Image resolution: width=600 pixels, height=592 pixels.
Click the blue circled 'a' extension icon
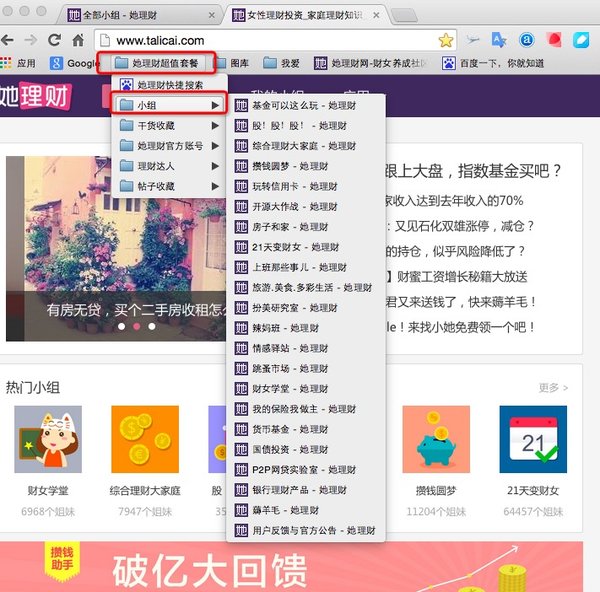(x=527, y=40)
